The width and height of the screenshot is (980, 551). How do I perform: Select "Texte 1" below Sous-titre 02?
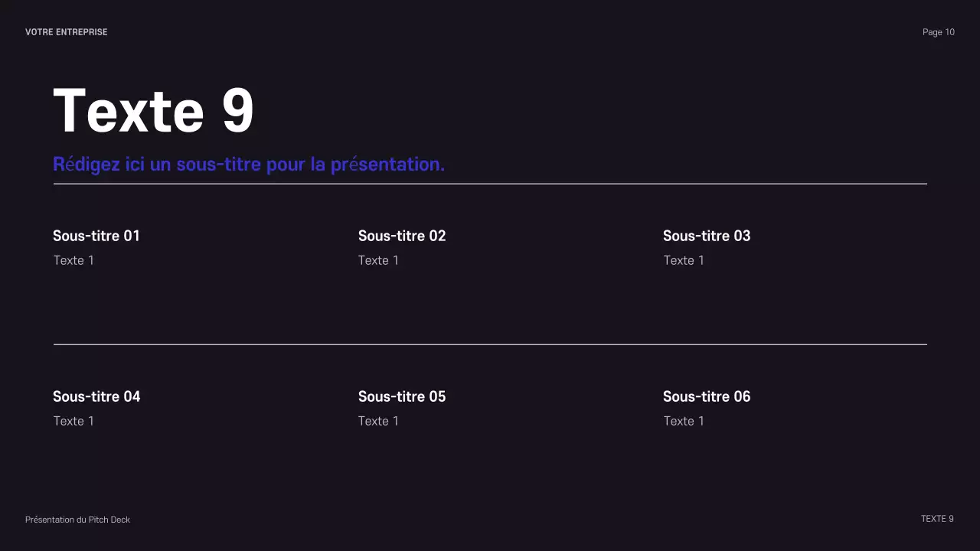pos(378,260)
